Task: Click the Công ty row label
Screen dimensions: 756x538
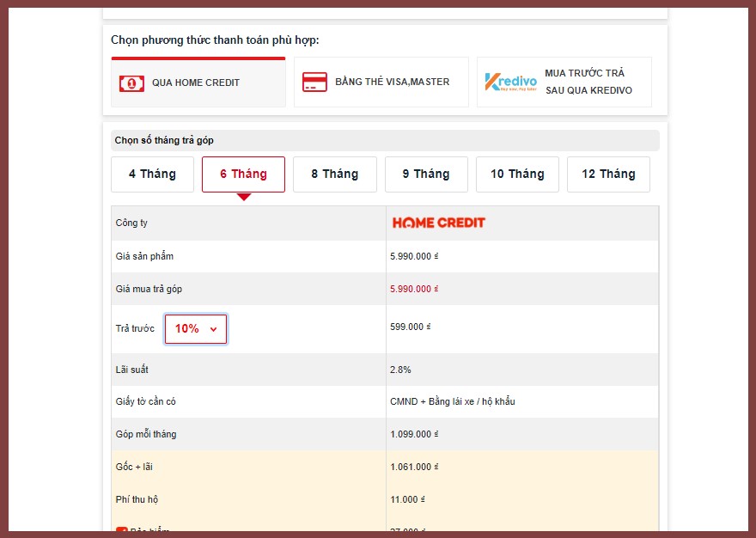Action: 131,223
